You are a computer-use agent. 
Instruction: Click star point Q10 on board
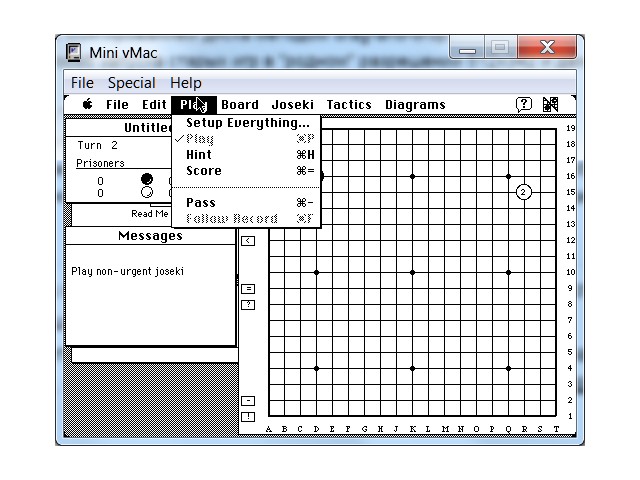tap(508, 272)
